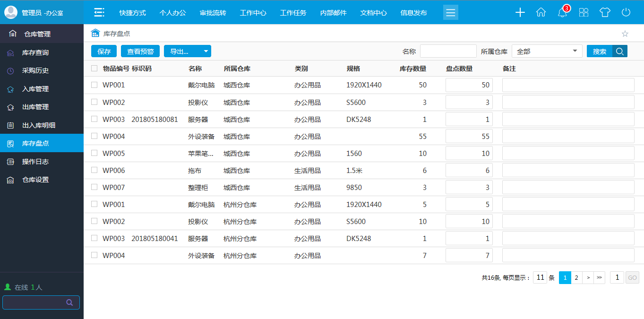
Task: Open the hamburger menu next to 信息发布
Action: pos(450,12)
